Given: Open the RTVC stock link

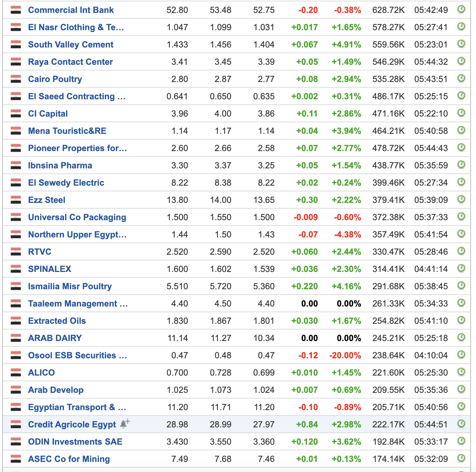Looking at the screenshot, I should point(40,252).
